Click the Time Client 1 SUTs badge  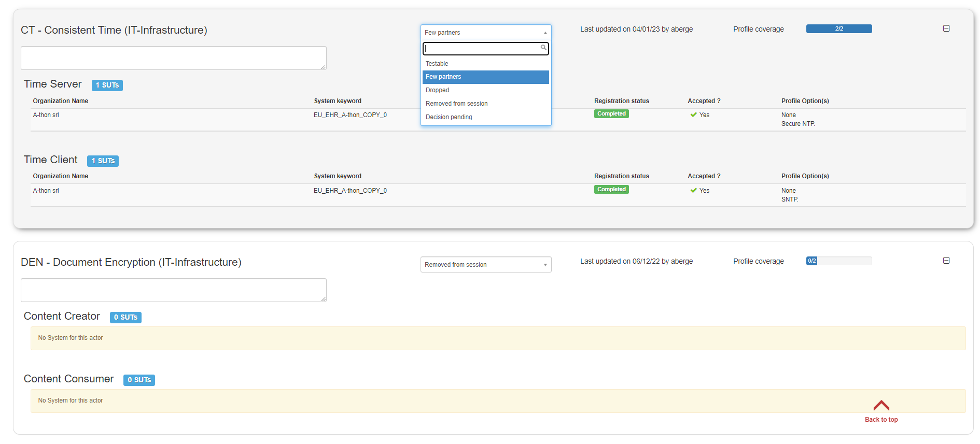[x=103, y=161]
